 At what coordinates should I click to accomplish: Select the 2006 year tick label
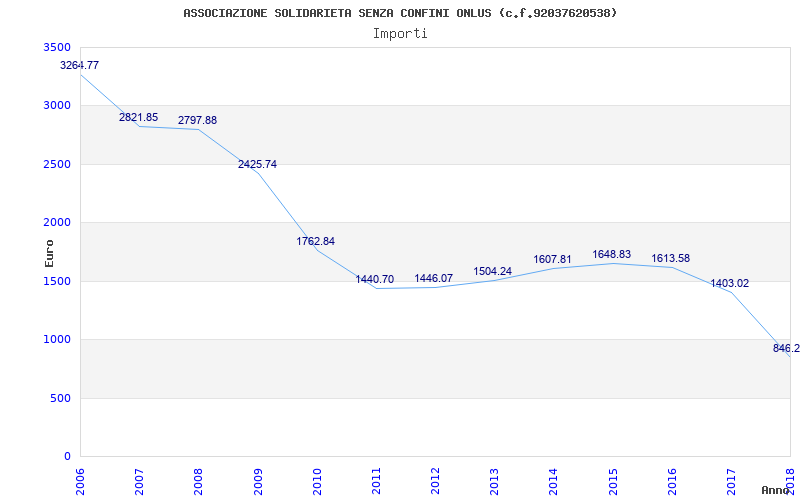[81, 481]
